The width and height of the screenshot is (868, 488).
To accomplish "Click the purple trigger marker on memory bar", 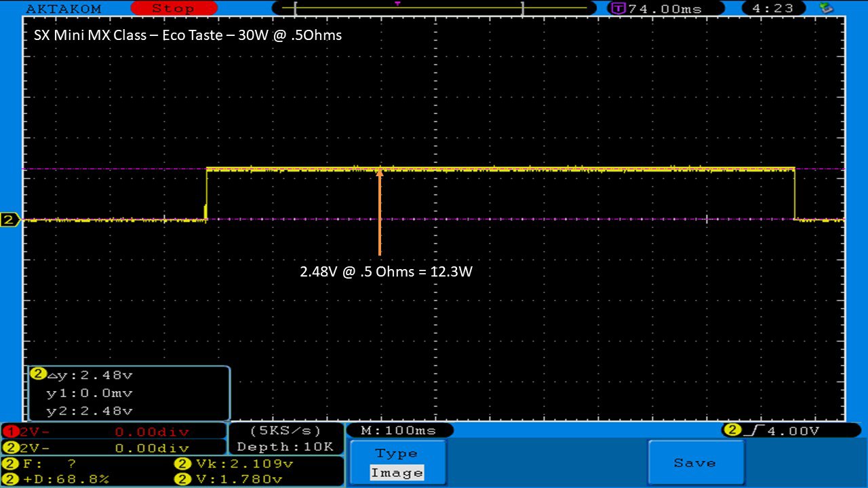I will click(397, 3).
